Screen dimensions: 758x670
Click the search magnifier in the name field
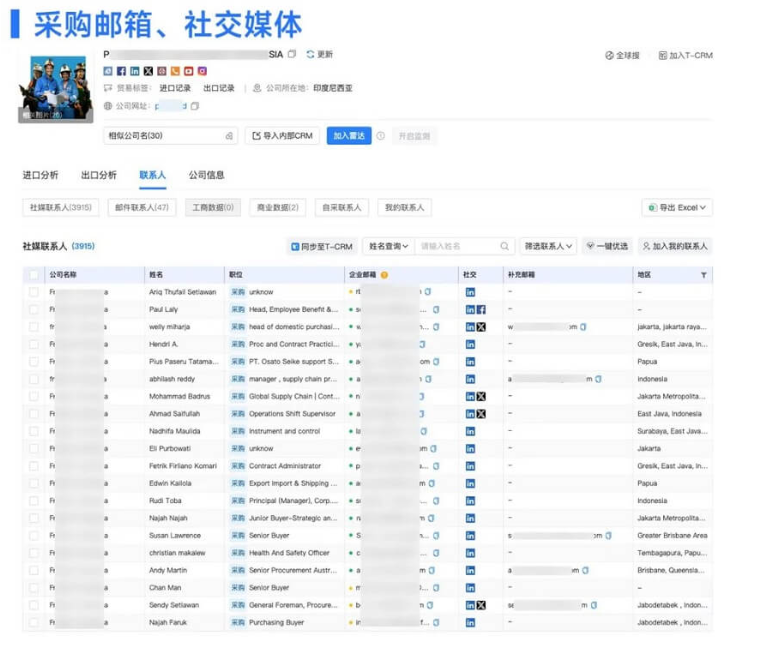504,246
